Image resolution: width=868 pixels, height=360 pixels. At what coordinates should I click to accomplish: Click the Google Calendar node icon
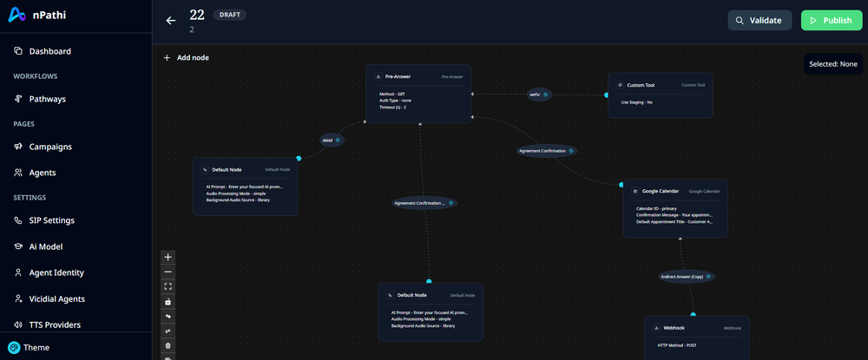tap(635, 191)
